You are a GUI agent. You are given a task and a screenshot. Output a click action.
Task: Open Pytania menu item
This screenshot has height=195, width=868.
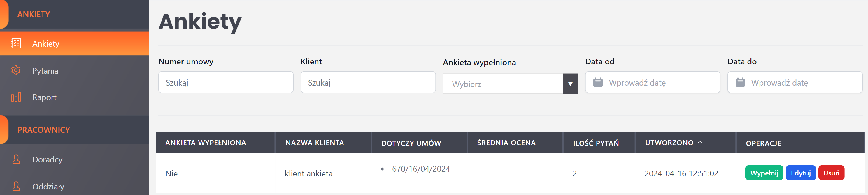click(45, 71)
